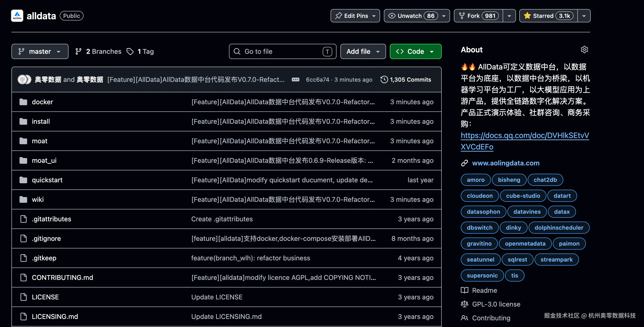Click the alldata repository name
The width and height of the screenshot is (644, 327).
tap(41, 16)
